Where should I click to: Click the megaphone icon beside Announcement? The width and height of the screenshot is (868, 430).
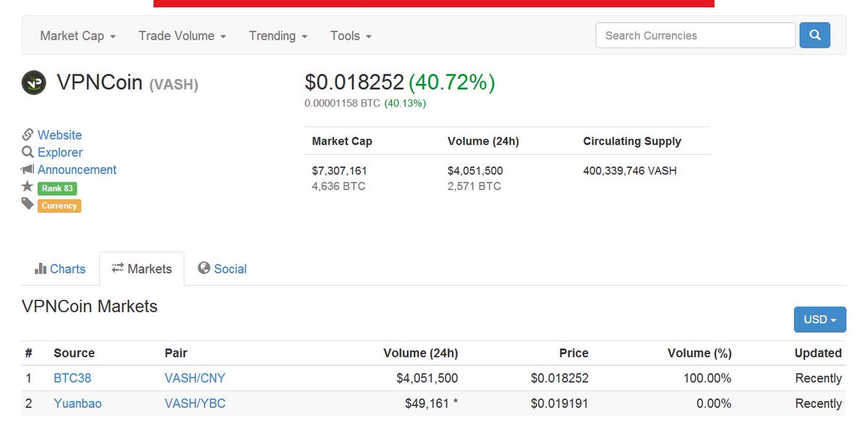coord(27,169)
